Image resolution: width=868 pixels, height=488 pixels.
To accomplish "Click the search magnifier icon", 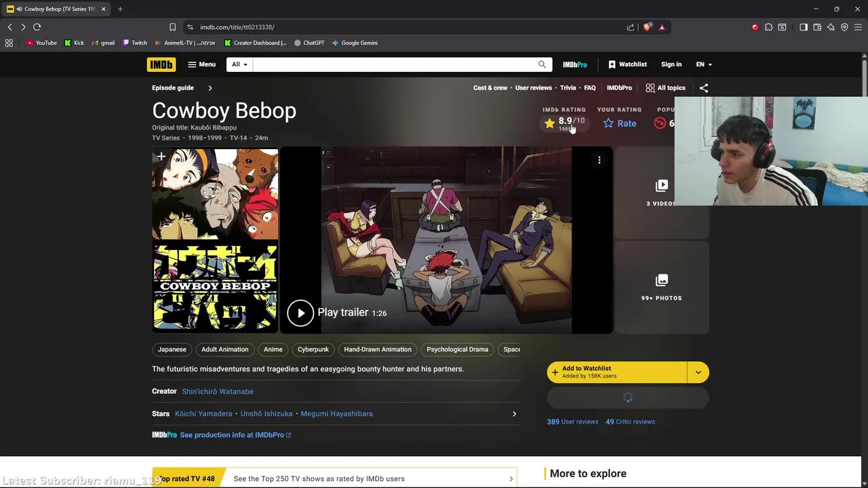I will 542,64.
